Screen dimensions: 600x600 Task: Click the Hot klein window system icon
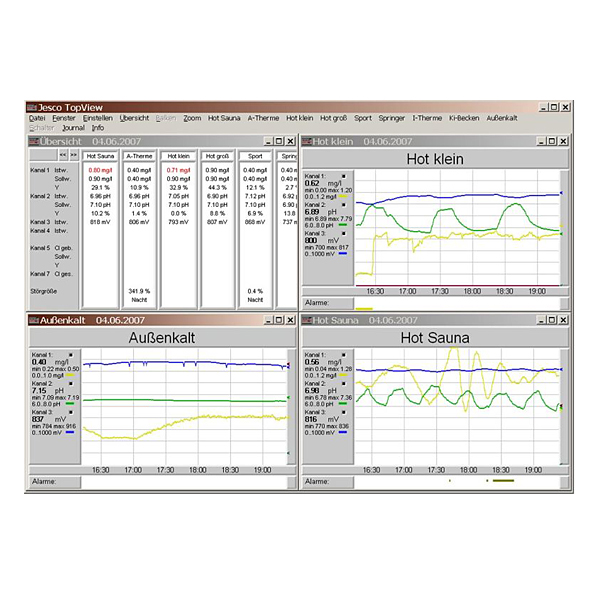click(x=307, y=142)
